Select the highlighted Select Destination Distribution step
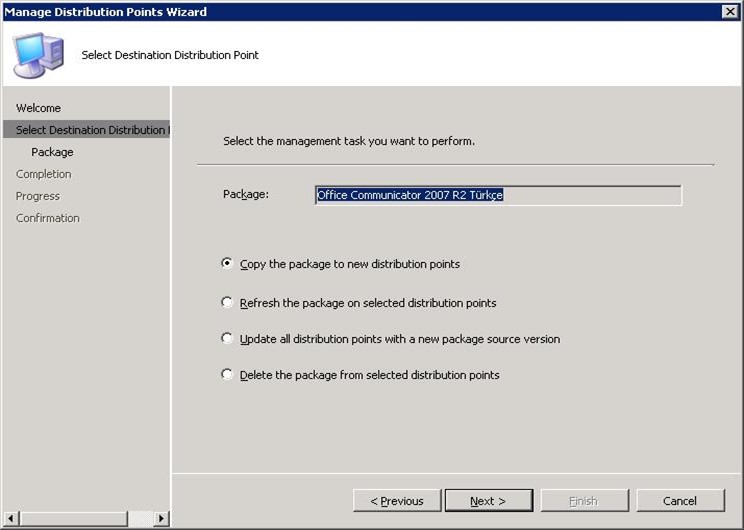 (88, 130)
